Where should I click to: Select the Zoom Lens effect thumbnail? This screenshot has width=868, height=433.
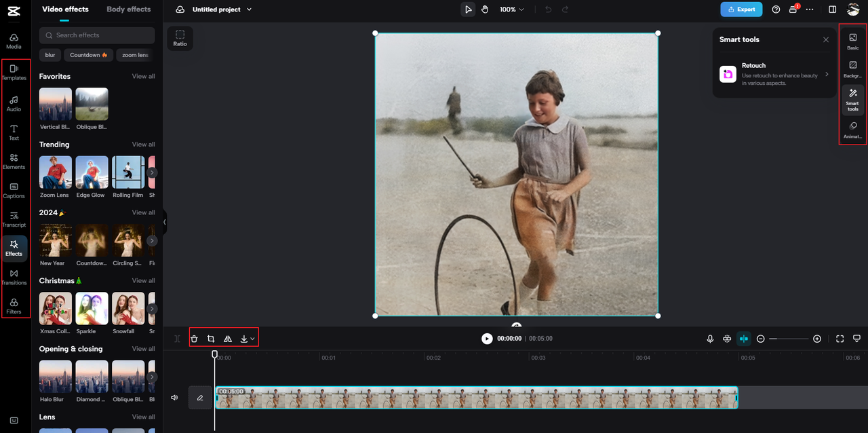pos(56,172)
